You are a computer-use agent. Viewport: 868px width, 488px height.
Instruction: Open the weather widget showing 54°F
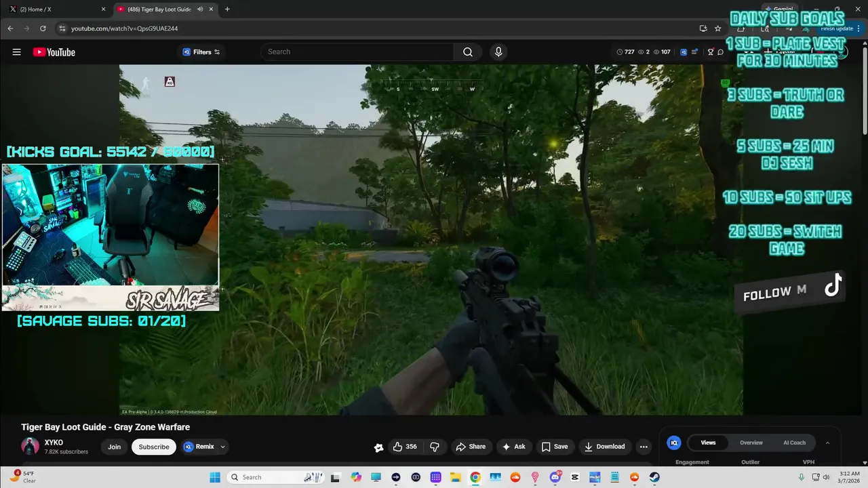coord(22,476)
